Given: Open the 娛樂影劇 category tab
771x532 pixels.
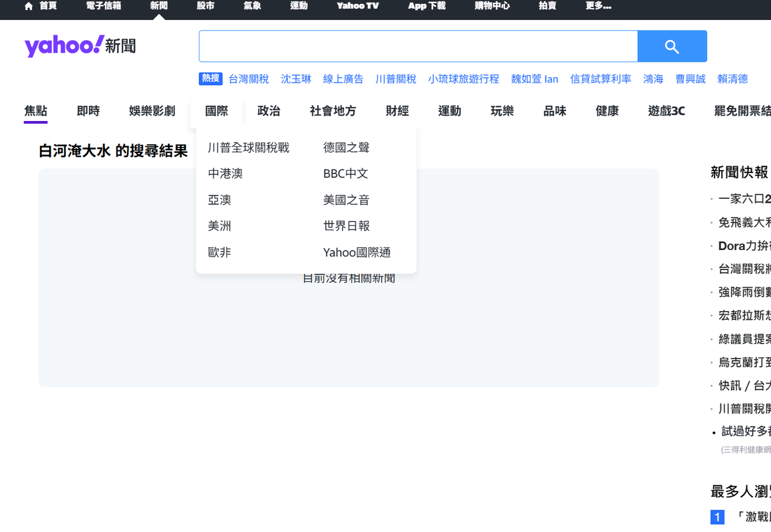Looking at the screenshot, I should [152, 111].
